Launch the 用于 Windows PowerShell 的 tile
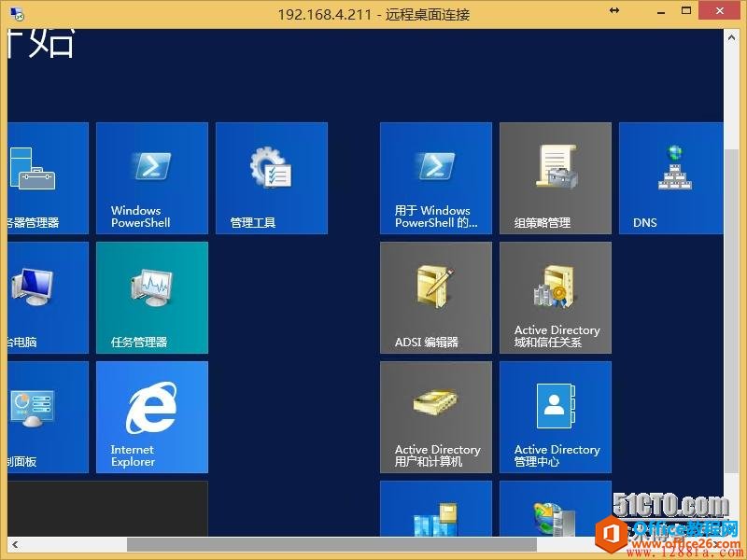The width and height of the screenshot is (747, 560). click(x=435, y=177)
